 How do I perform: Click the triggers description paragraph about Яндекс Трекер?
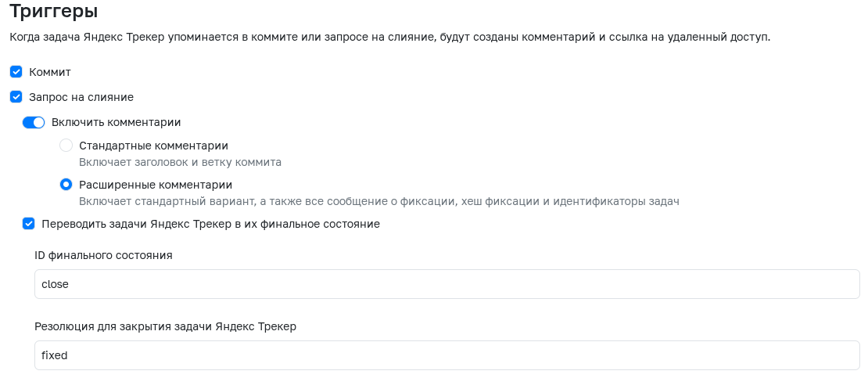coord(389,38)
